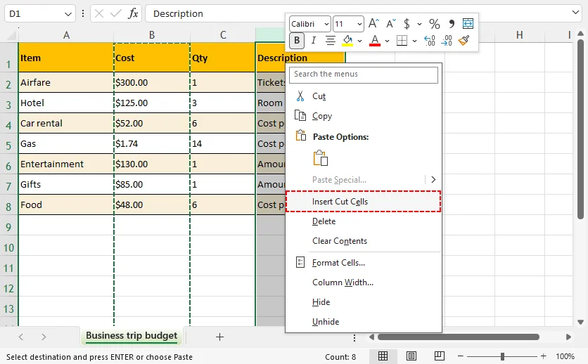Click the Search the menus field
Viewport: 588px width, 364px height.
coord(364,74)
